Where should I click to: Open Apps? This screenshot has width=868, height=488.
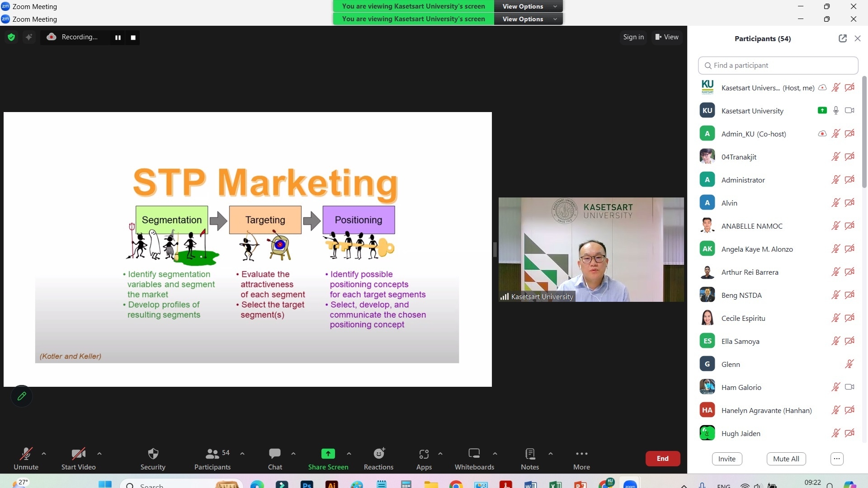point(424,459)
